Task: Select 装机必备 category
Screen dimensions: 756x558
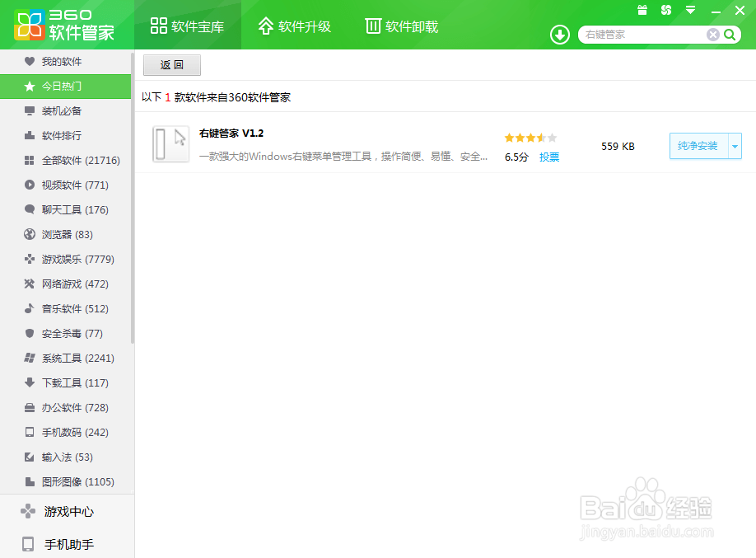Action: [x=66, y=111]
